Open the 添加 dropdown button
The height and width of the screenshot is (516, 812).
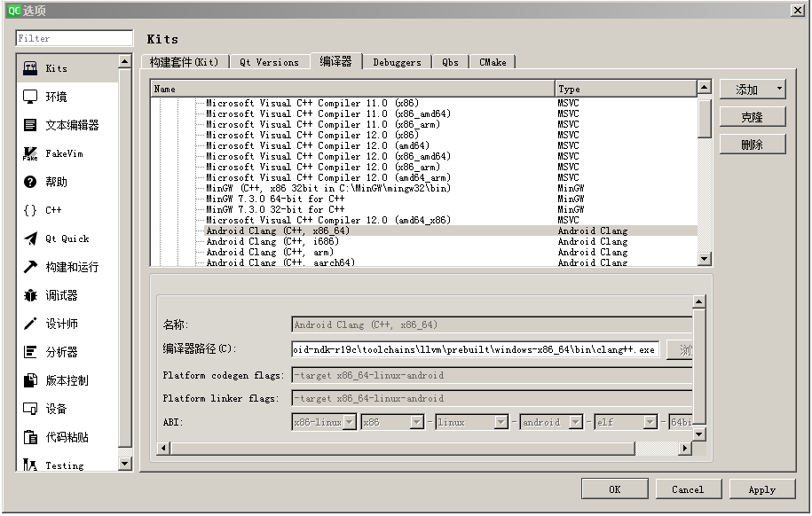click(x=753, y=90)
